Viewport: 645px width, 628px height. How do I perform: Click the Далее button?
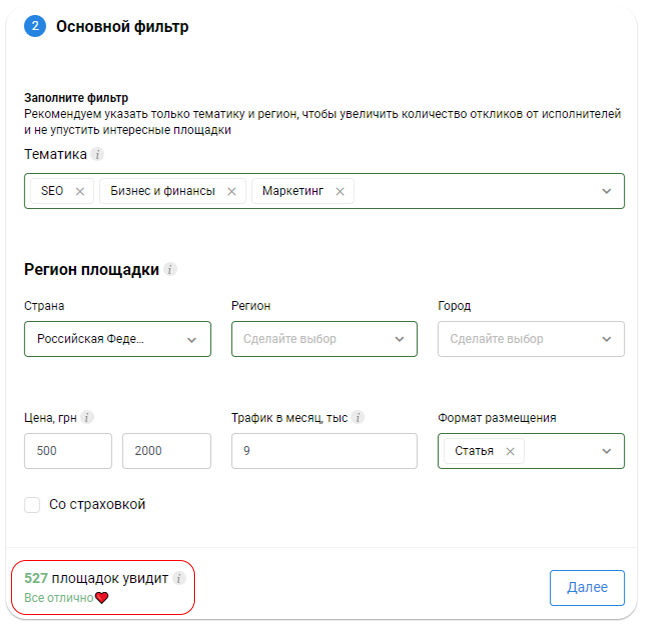(x=587, y=588)
